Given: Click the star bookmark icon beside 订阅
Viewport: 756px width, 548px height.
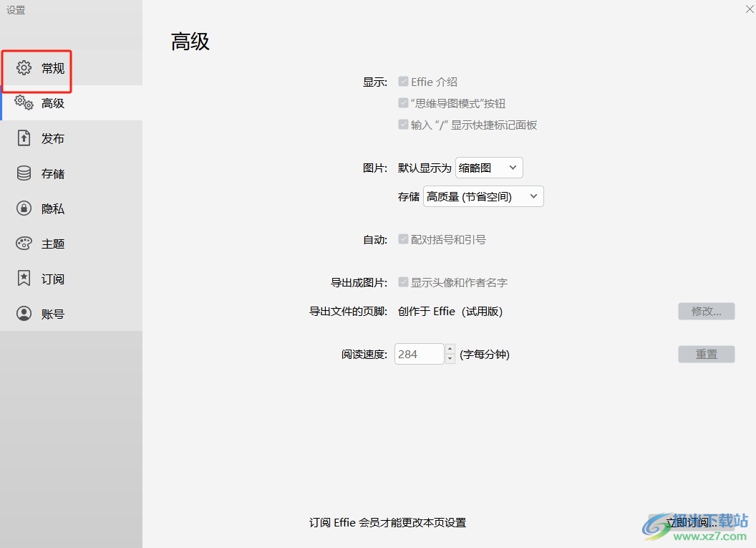Looking at the screenshot, I should point(24,279).
